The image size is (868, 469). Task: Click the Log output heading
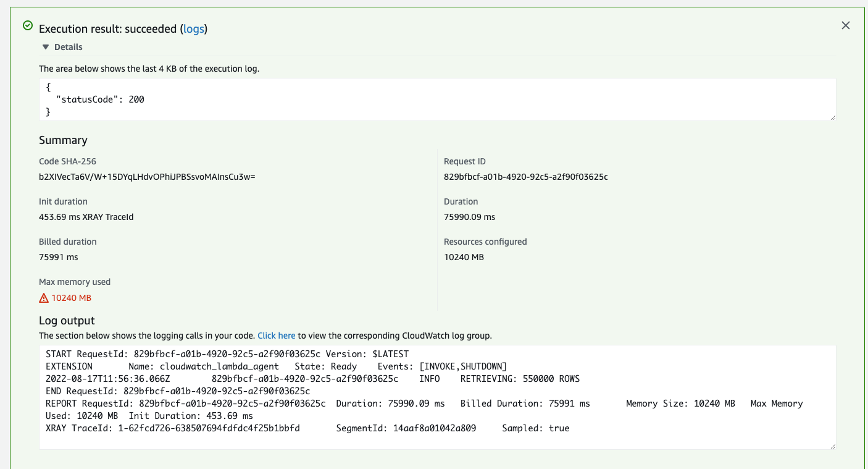tap(67, 321)
